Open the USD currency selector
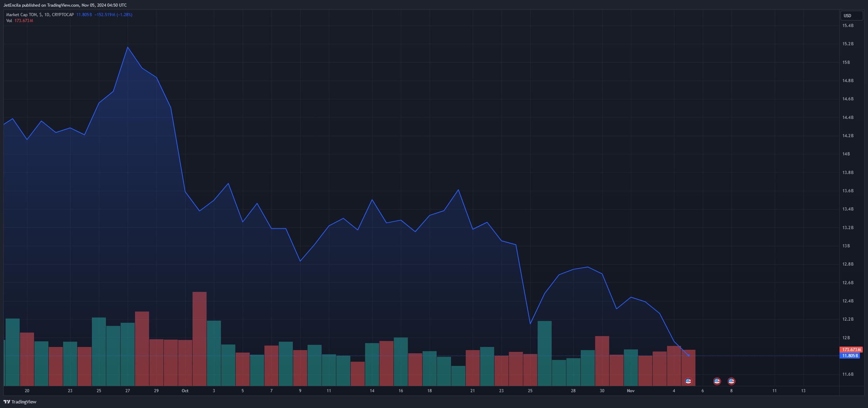 [851, 15]
